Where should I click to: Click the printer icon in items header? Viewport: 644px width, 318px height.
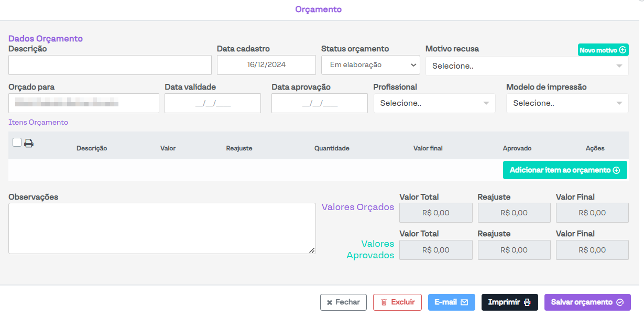(x=29, y=143)
